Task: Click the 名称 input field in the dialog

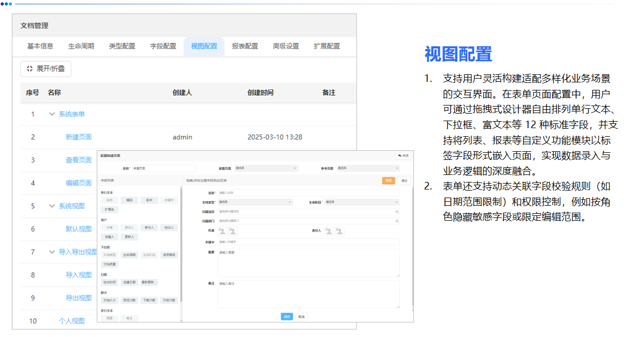Action: point(163,169)
